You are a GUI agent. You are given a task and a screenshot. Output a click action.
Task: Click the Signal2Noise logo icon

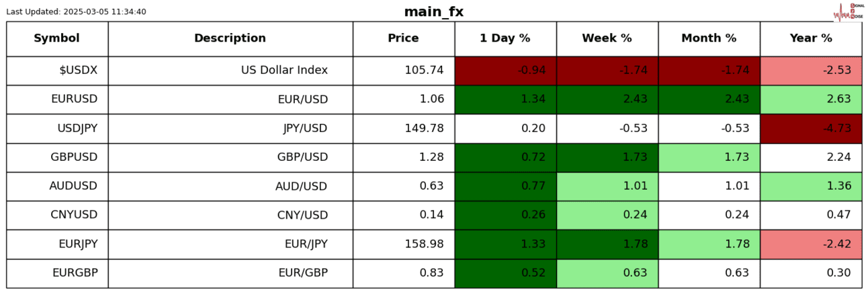tap(847, 11)
